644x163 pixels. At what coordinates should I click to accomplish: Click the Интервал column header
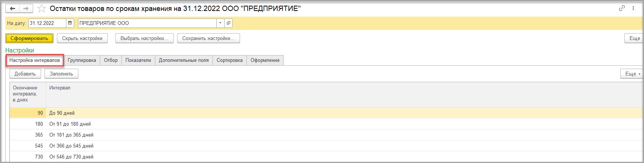pos(344,94)
